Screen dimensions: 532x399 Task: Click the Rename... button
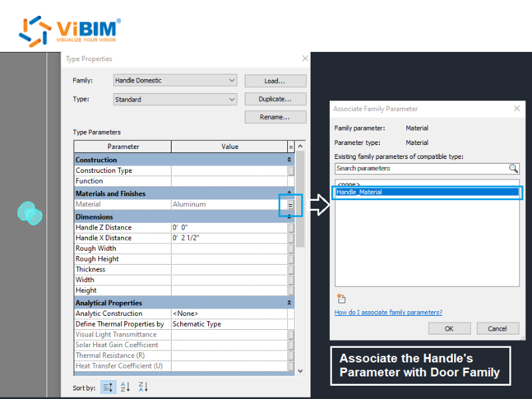click(275, 117)
